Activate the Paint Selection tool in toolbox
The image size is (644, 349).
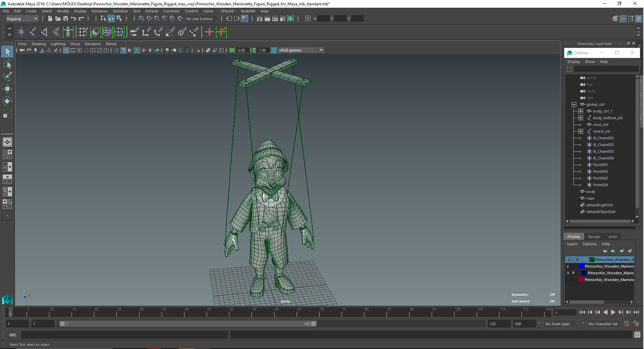(7, 76)
